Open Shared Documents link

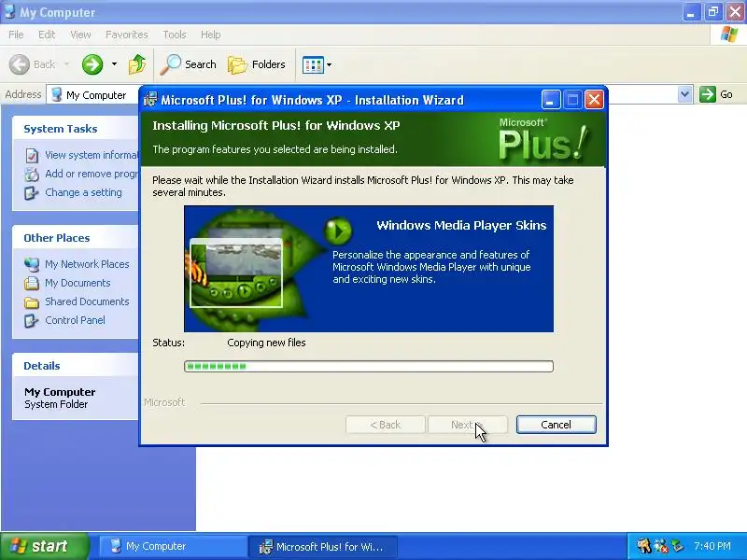87,301
